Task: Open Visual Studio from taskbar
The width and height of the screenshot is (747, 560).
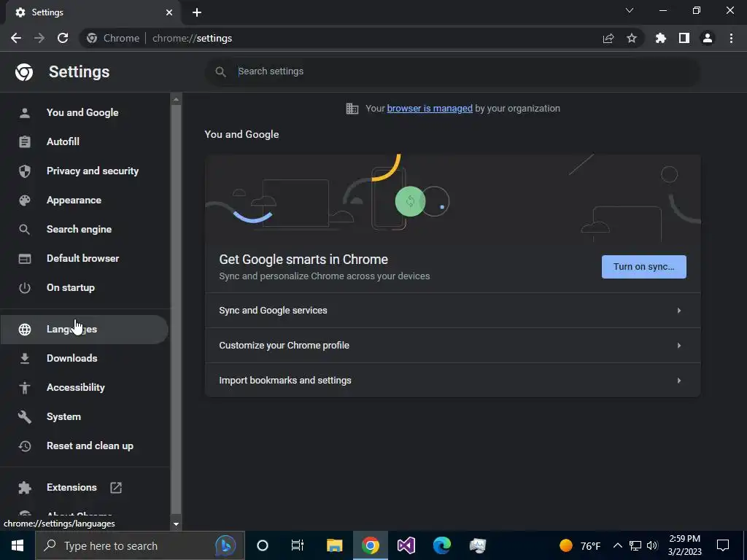Action: point(406,545)
